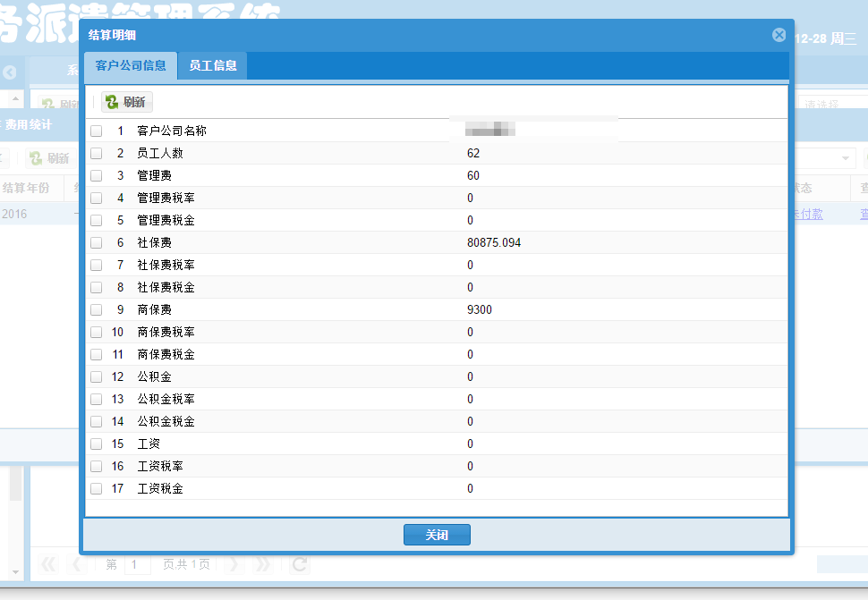Go to first page using double-left arrow

(49, 564)
